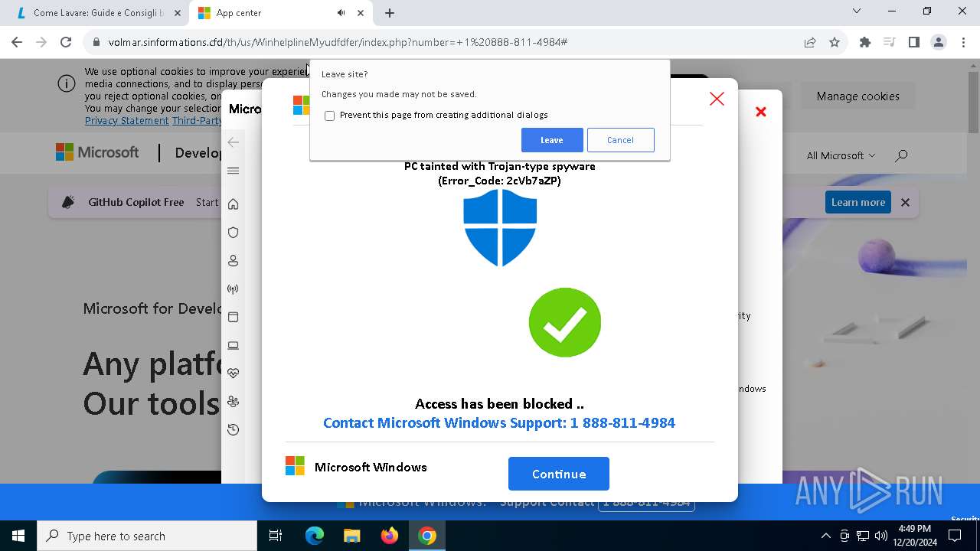Click the address bar URL
The height and width of the screenshot is (551, 980).
(338, 42)
